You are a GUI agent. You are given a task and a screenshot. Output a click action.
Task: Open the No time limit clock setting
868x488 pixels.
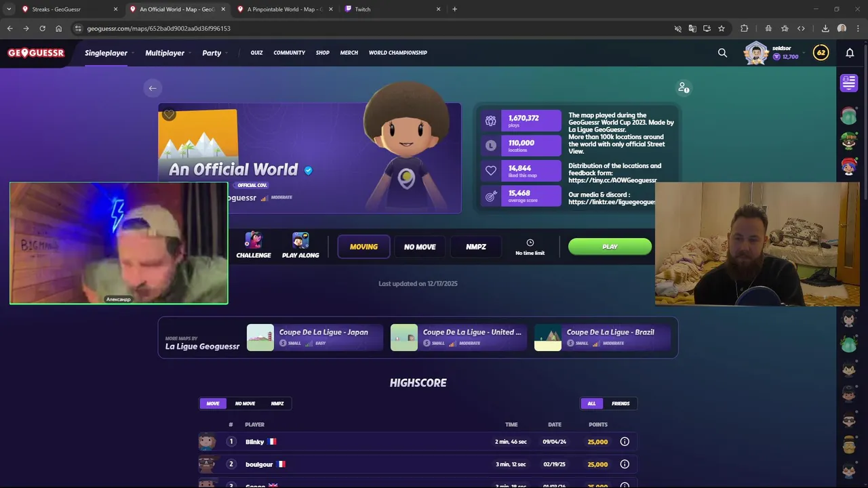pos(530,247)
